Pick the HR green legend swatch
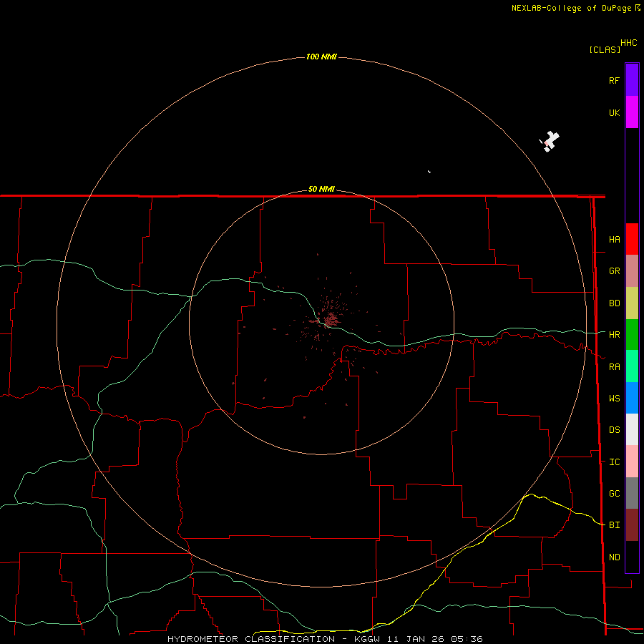Image resolution: width=644 pixels, height=644 pixels. [632, 335]
